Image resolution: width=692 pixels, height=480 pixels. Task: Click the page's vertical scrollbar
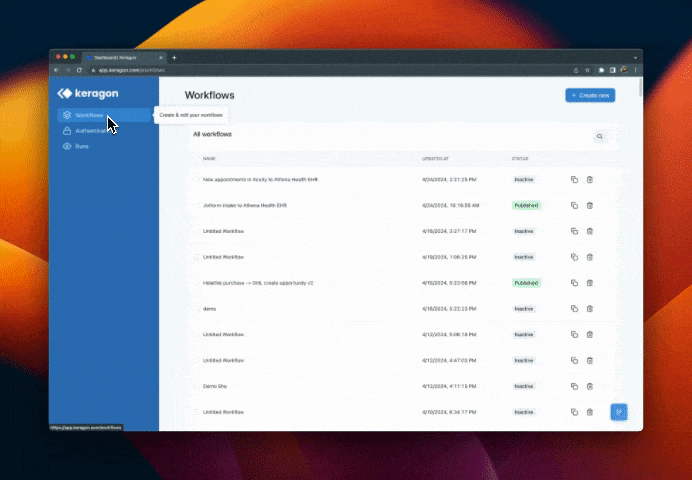point(640,88)
